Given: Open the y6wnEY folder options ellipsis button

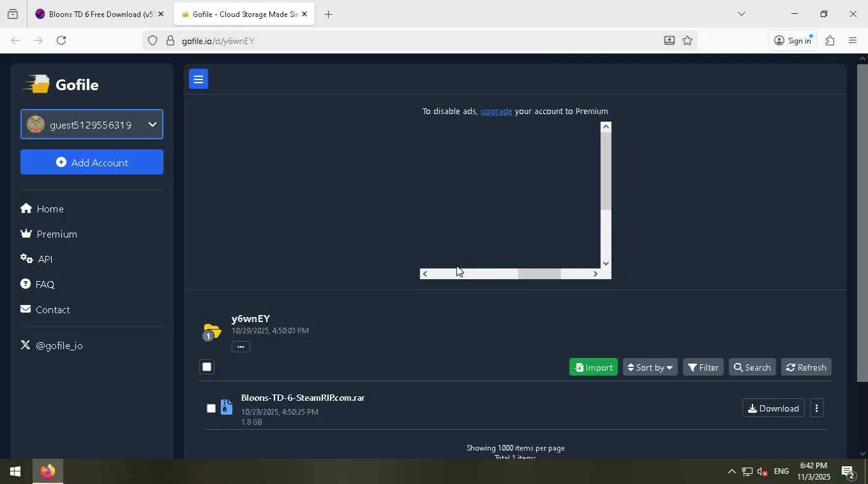Looking at the screenshot, I should [x=240, y=347].
